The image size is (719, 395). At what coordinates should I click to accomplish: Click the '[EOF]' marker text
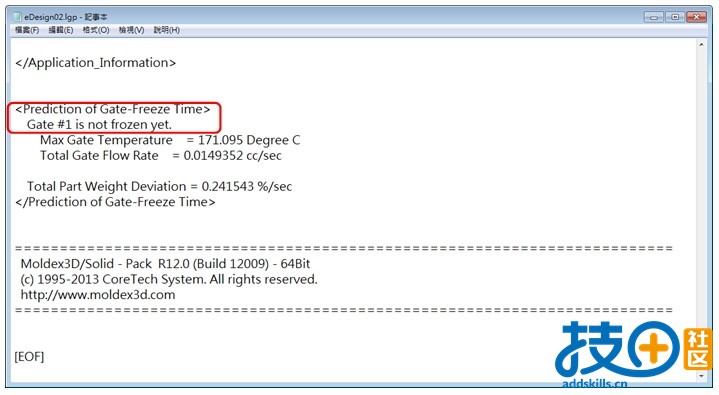[29, 357]
